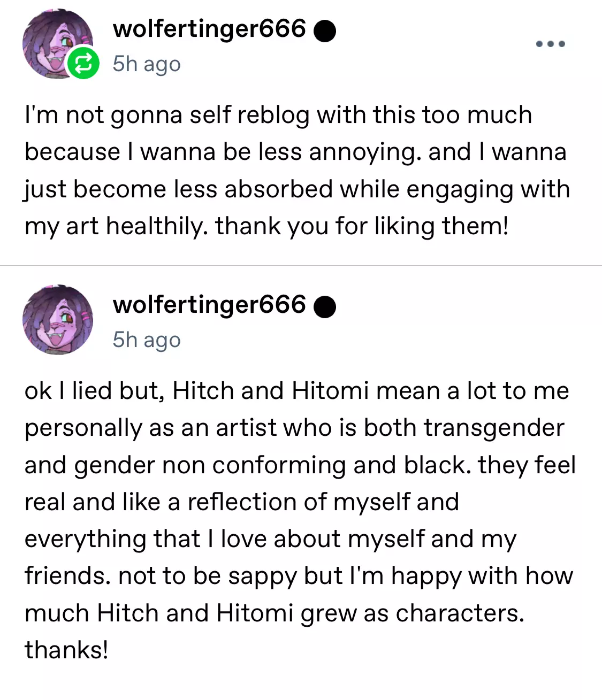Screen dimensions: 602x700
Task: Open the three-dot post options menu
Action: [551, 44]
